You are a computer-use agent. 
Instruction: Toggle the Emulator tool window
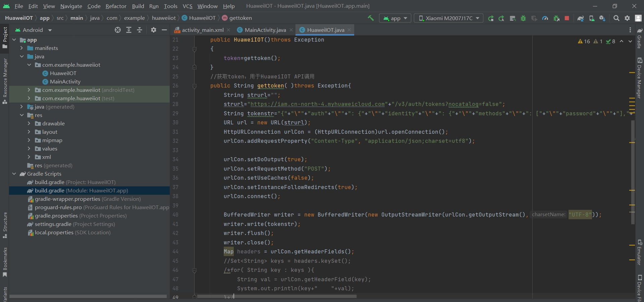click(640, 252)
